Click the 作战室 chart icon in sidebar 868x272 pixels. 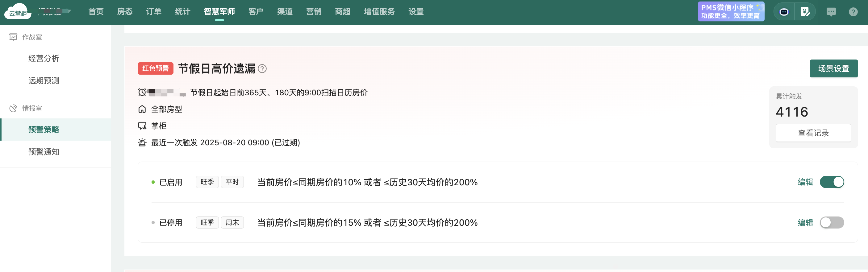13,37
